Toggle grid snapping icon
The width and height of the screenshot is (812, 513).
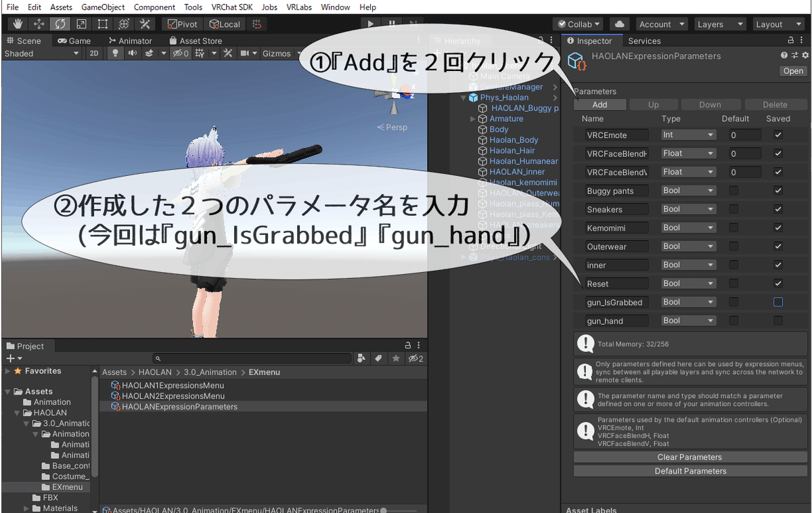tap(256, 24)
